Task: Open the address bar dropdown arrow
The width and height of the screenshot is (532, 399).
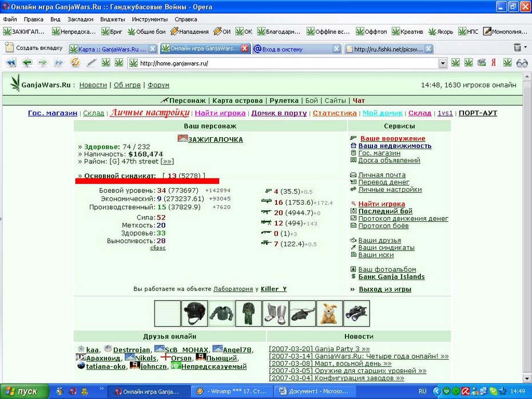Action: pos(442,63)
